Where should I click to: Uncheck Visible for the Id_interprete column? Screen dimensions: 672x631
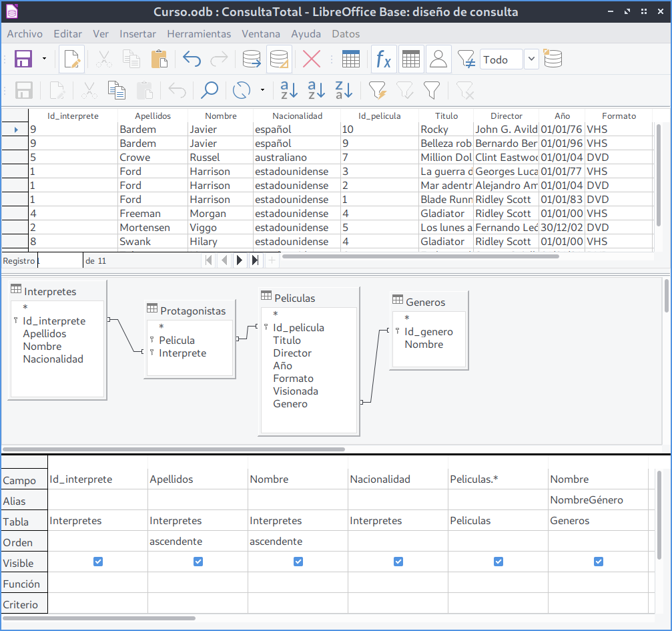click(98, 562)
